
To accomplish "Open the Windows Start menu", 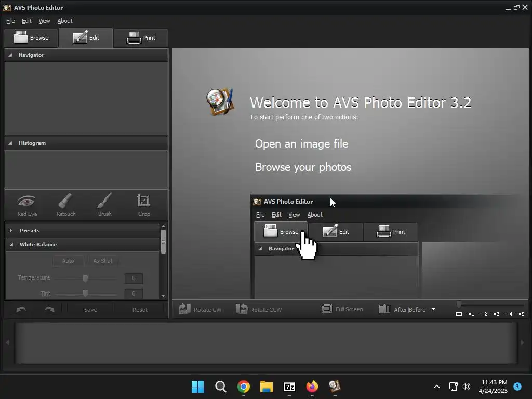I will coord(197,387).
